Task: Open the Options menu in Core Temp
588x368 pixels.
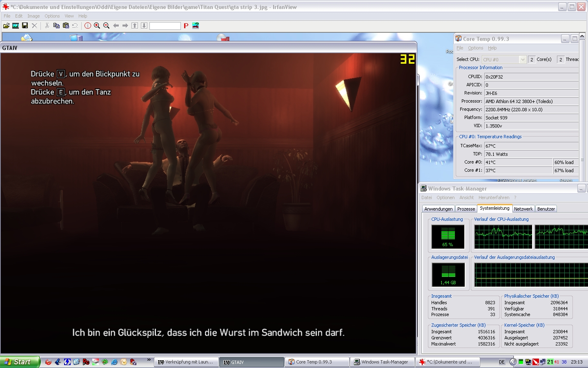Action: (475, 48)
